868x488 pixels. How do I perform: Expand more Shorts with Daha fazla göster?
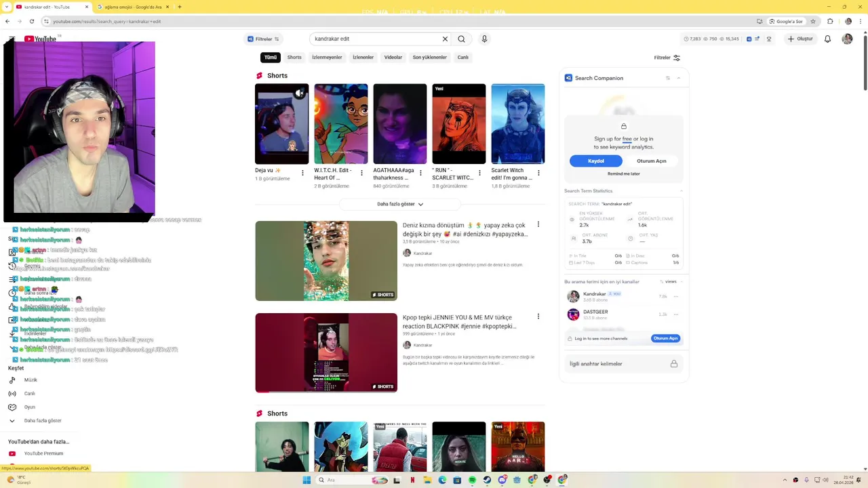[x=400, y=204]
